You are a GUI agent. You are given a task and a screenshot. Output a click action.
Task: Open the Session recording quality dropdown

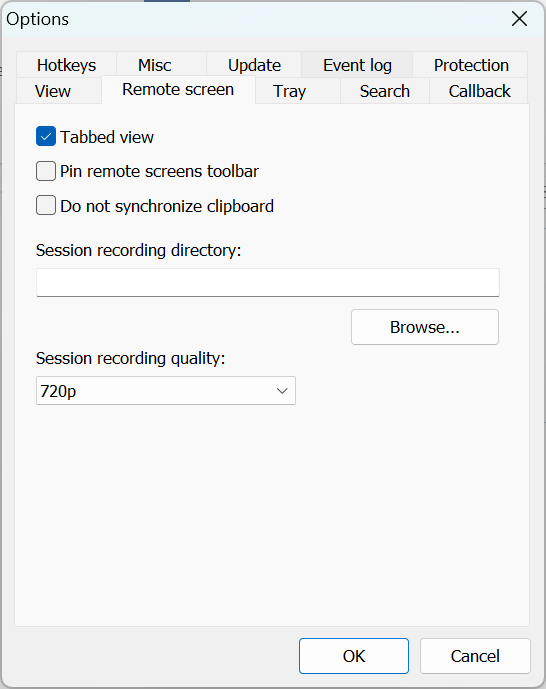(x=166, y=391)
